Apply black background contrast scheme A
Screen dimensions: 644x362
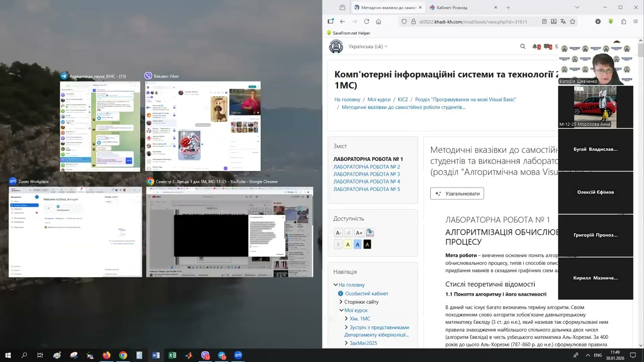(367, 244)
